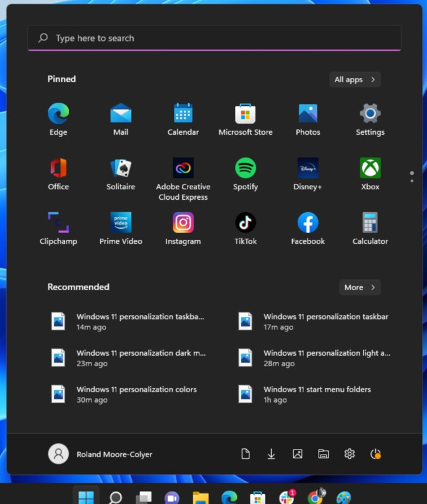The height and width of the screenshot is (504, 427).
Task: Open Prime Video
Action: click(121, 228)
